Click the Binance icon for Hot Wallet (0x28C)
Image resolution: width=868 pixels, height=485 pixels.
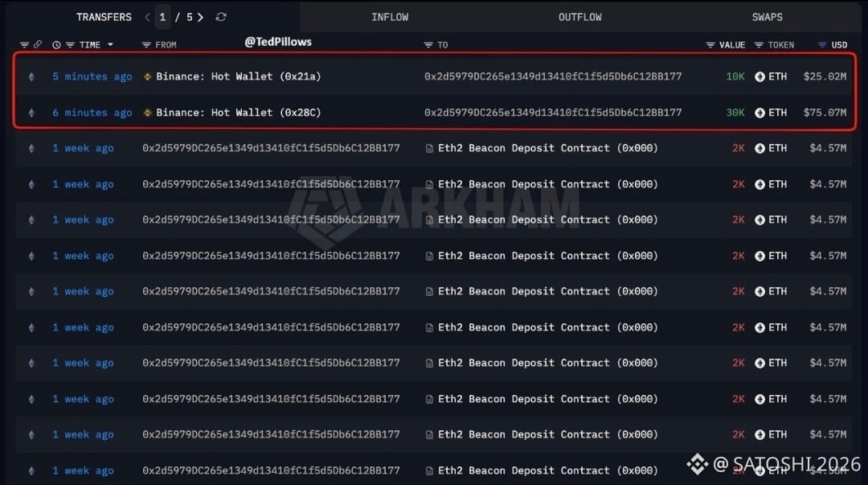click(147, 113)
